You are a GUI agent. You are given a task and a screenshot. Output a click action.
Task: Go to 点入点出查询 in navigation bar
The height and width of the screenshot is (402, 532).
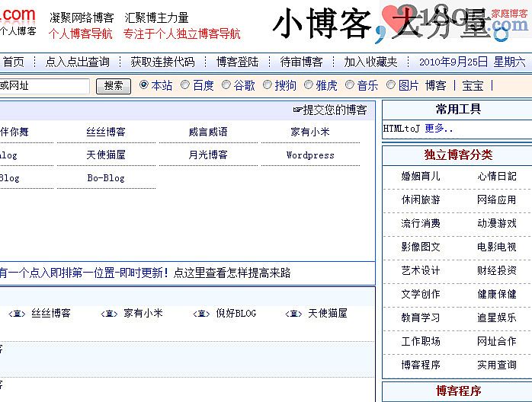(77, 62)
